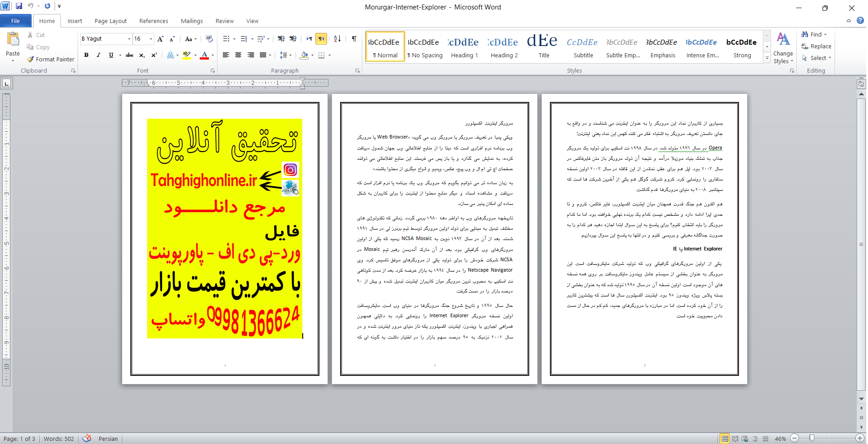Click the Paste clipboard icon
868x444 pixels.
13,40
